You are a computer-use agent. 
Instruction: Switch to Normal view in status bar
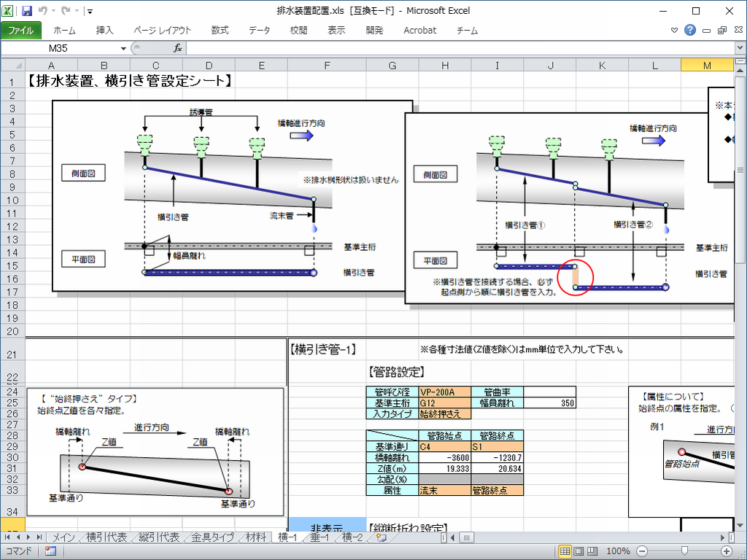(564, 551)
